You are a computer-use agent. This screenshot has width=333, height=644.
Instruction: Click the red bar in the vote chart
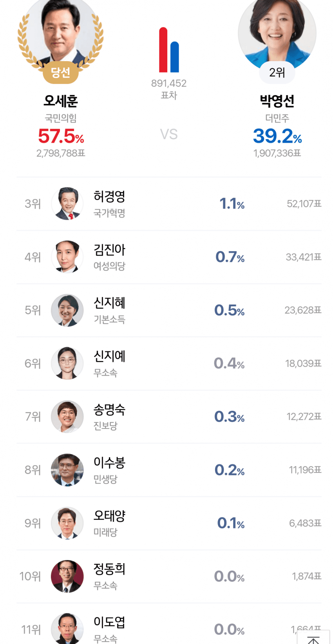pyautogui.click(x=163, y=50)
